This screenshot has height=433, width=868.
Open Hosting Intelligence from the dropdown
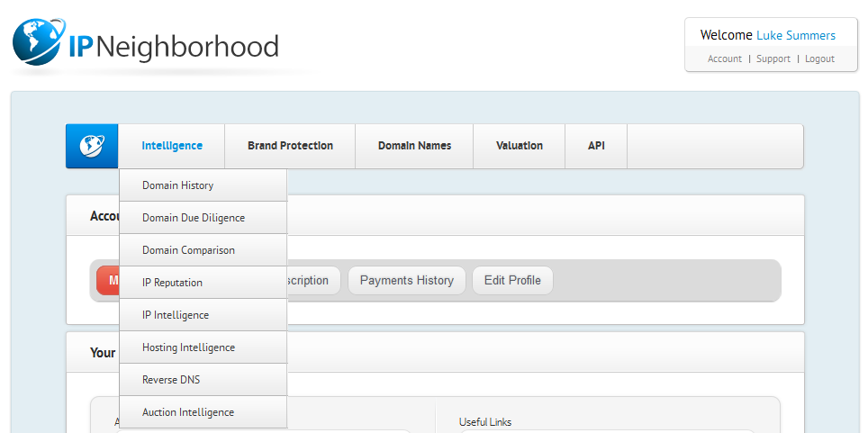tap(188, 347)
